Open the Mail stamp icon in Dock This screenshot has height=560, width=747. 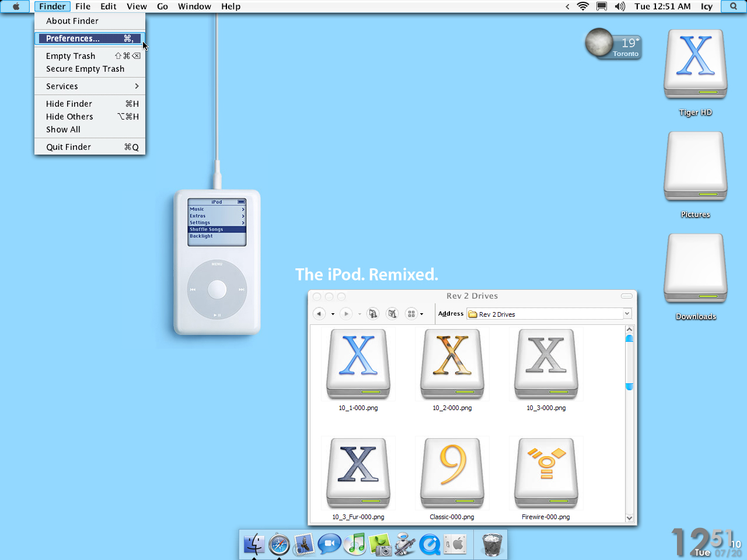point(304,544)
